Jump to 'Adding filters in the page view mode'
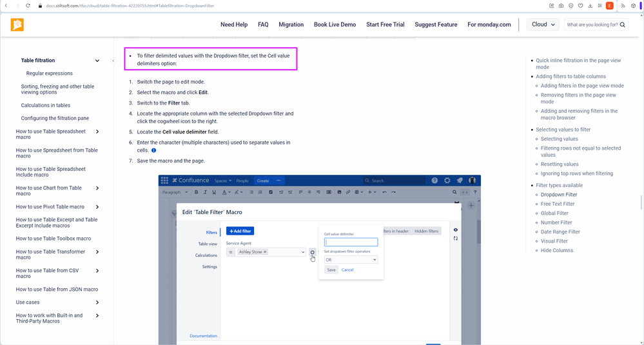Image resolution: width=644 pixels, height=345 pixels. pyautogui.click(x=582, y=86)
